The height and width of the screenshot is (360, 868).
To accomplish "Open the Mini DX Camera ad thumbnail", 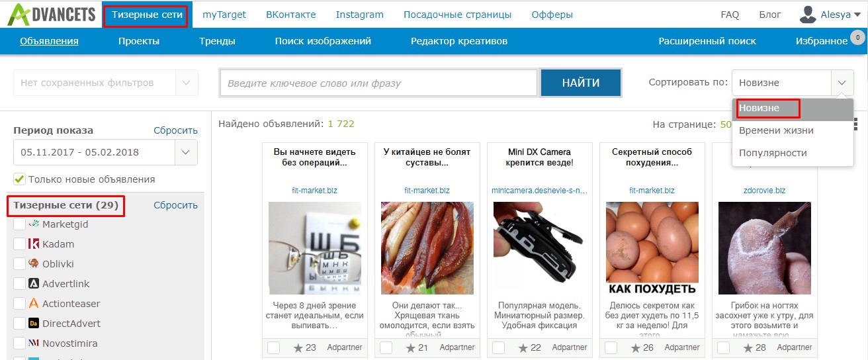I will click(x=540, y=248).
